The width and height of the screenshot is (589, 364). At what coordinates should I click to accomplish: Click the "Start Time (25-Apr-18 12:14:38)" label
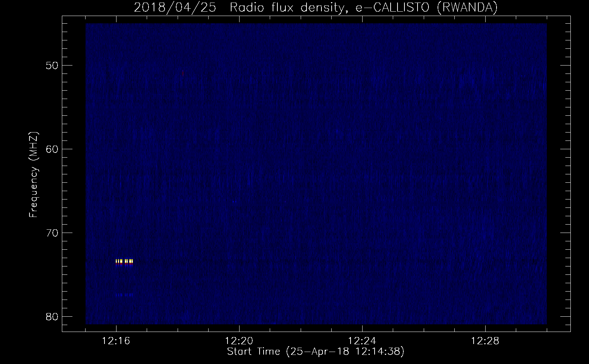[x=316, y=352]
